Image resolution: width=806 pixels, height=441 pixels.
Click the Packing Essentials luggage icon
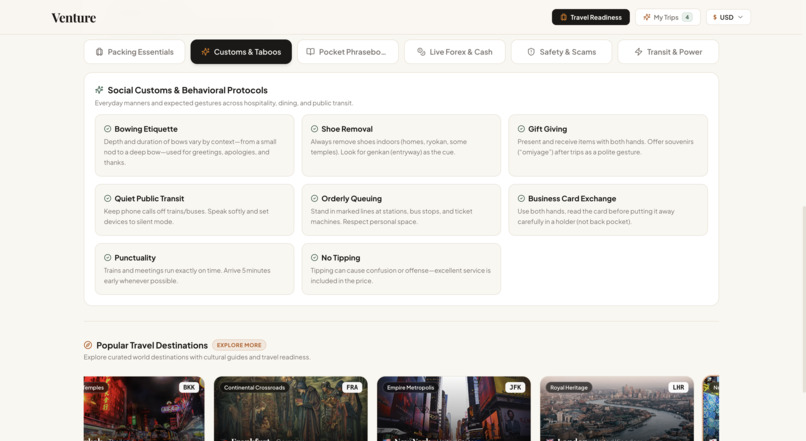(x=99, y=52)
